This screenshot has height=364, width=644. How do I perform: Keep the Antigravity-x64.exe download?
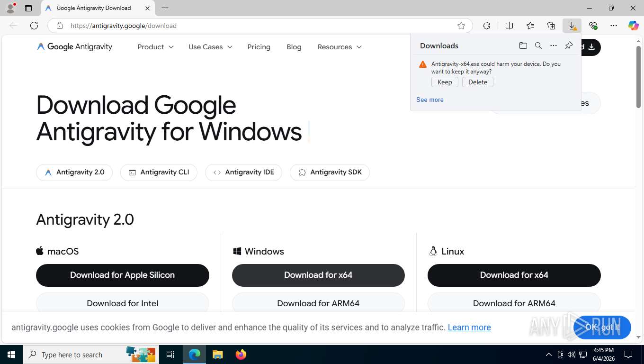click(x=445, y=82)
